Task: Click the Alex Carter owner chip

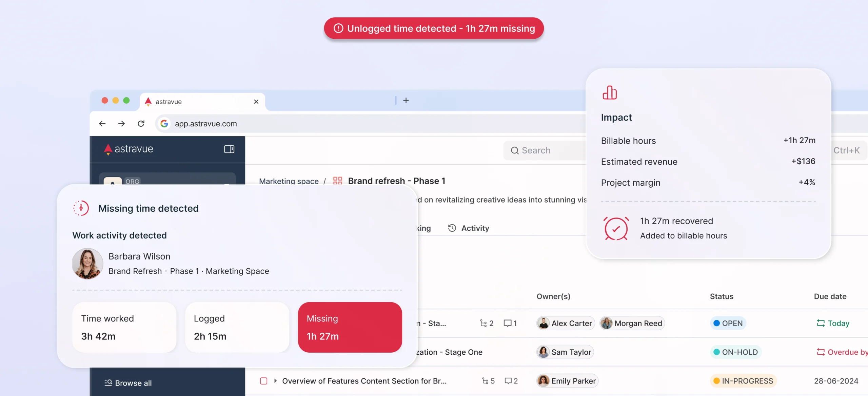Action: (566, 323)
